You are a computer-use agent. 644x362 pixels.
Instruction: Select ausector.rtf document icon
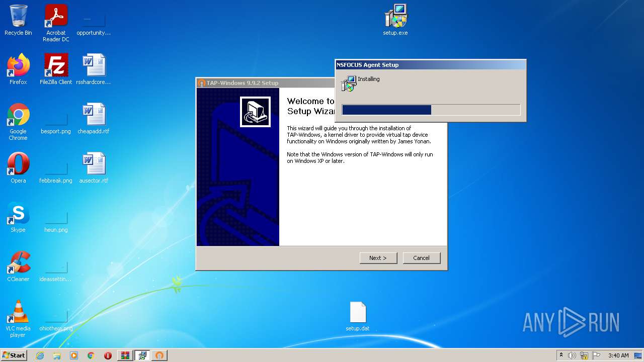point(94,168)
